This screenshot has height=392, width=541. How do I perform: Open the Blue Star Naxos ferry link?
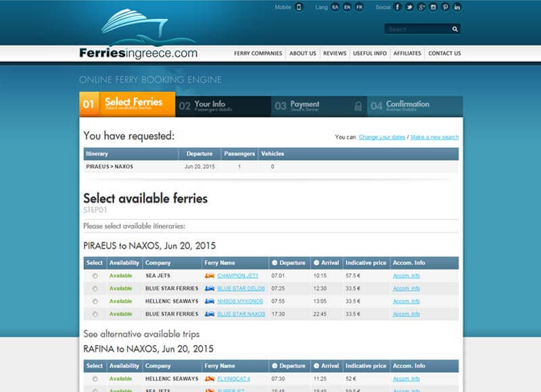coord(241,314)
